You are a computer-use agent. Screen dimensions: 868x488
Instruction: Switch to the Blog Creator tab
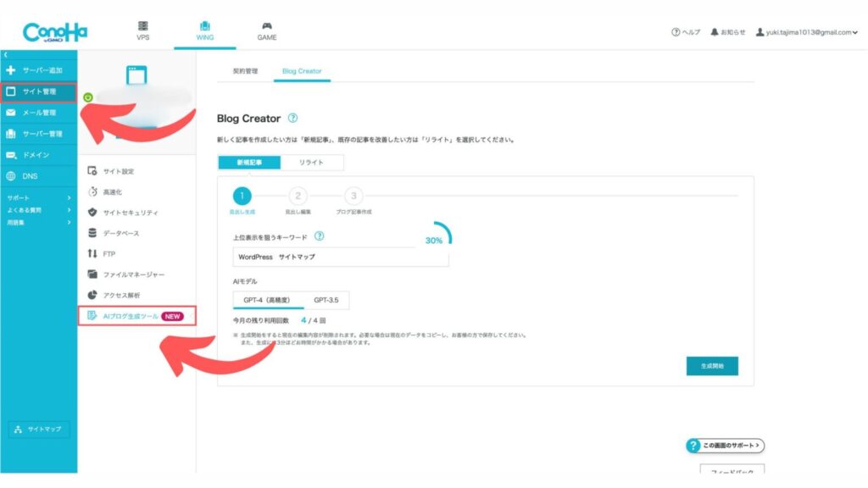point(302,71)
